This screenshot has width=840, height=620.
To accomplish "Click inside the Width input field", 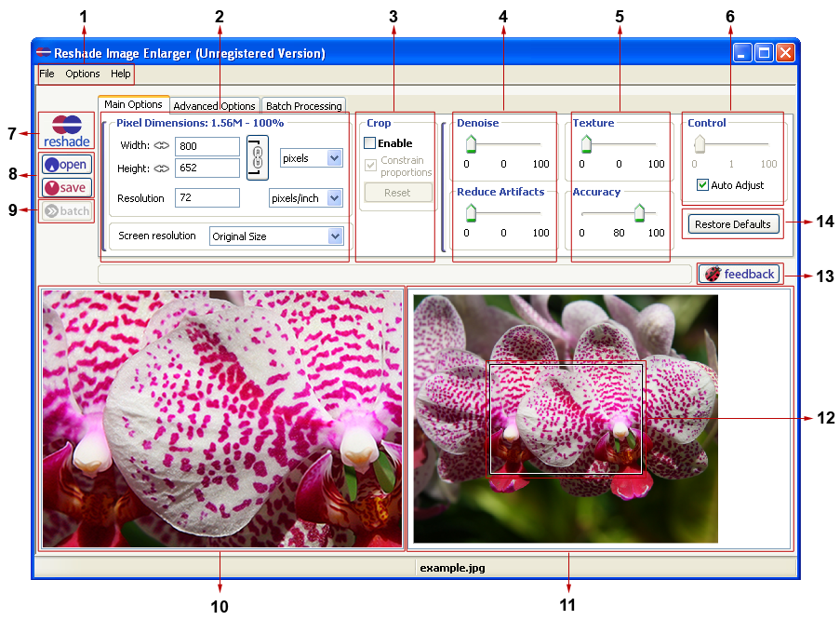I will 207,146.
